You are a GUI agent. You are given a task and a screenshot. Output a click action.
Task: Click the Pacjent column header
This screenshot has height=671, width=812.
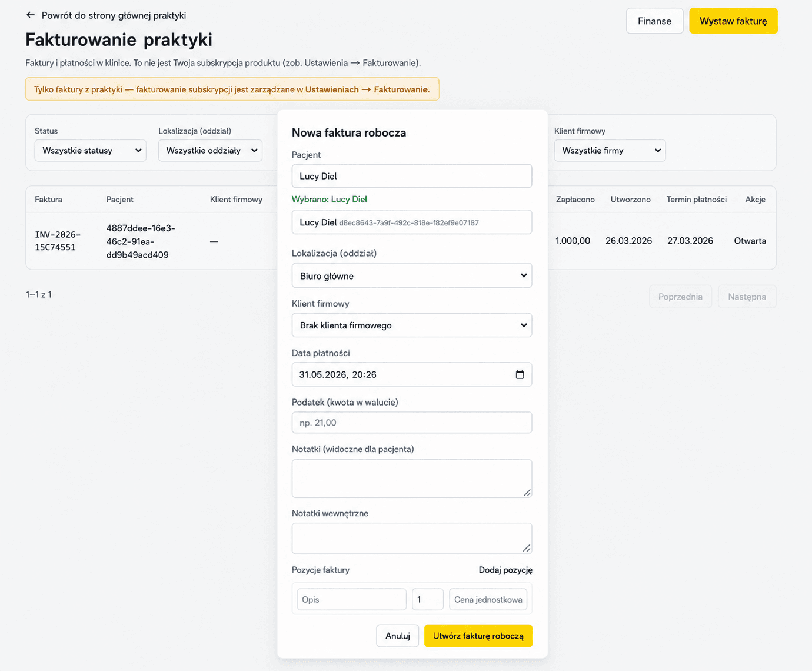(x=120, y=200)
